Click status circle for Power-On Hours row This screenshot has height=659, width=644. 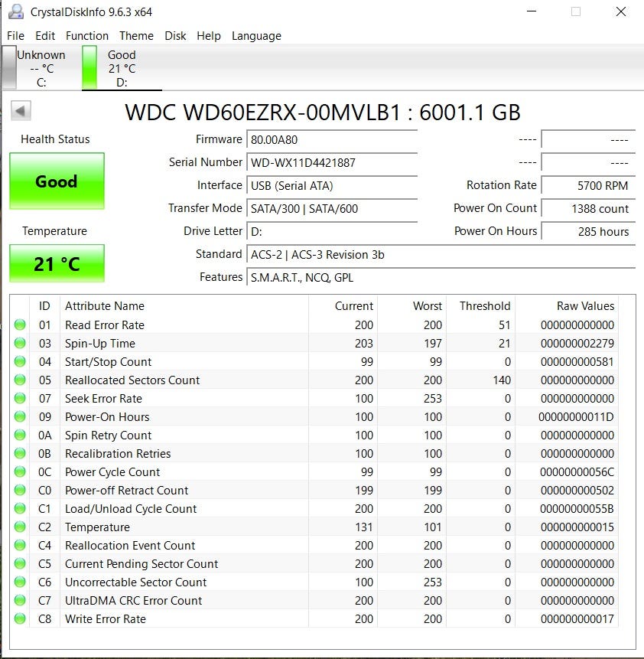(x=20, y=416)
